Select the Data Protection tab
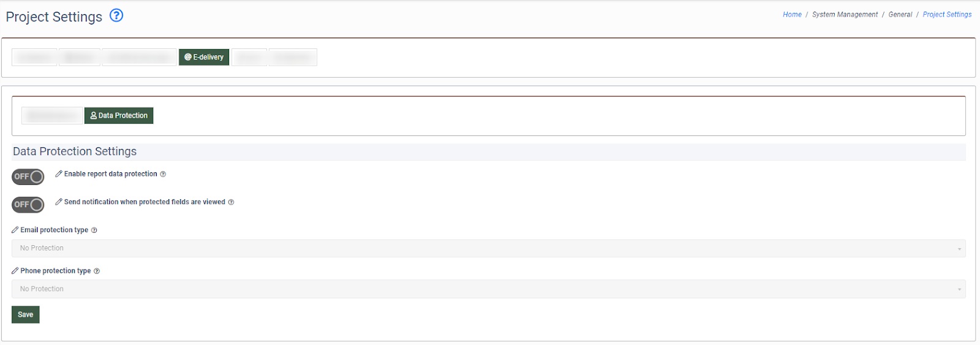The height and width of the screenshot is (345, 980). [119, 116]
